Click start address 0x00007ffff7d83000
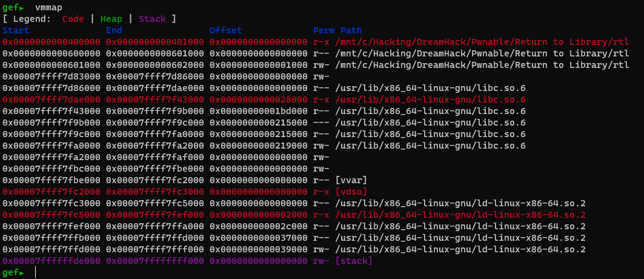This screenshot has width=644, height=279. click(51, 76)
